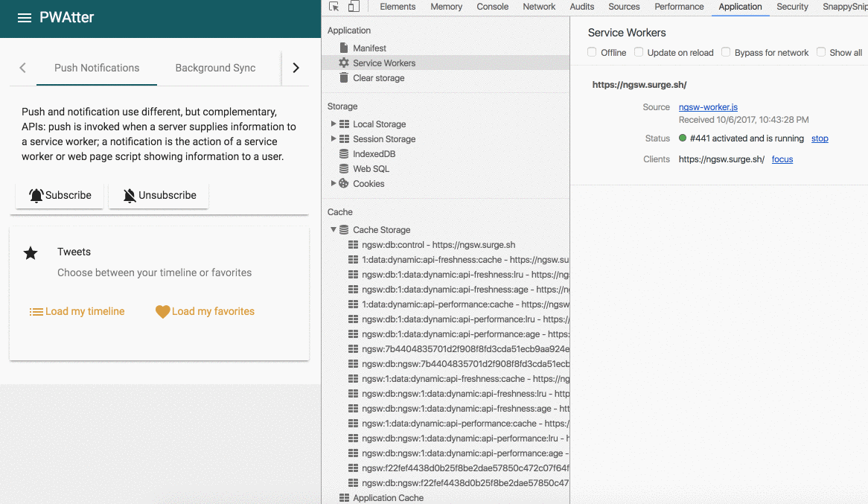Open the Application tab

tap(740, 7)
